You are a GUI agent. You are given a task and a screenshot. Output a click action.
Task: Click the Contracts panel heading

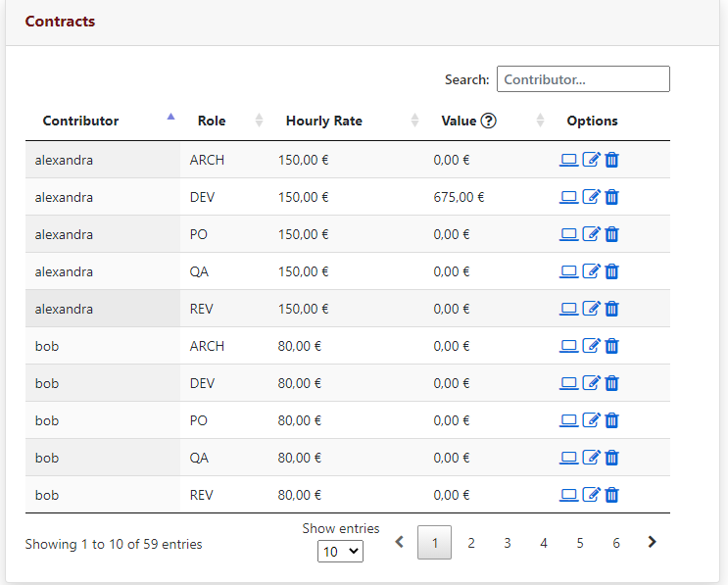[60, 22]
